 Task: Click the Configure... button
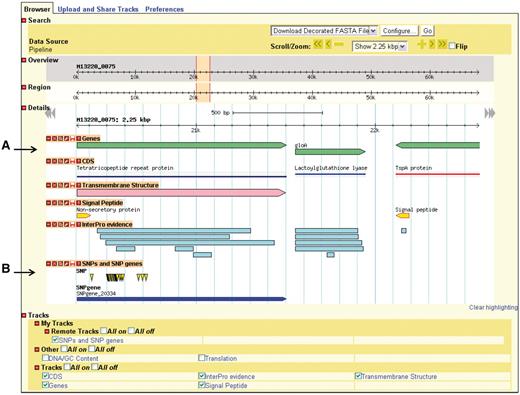click(x=399, y=31)
